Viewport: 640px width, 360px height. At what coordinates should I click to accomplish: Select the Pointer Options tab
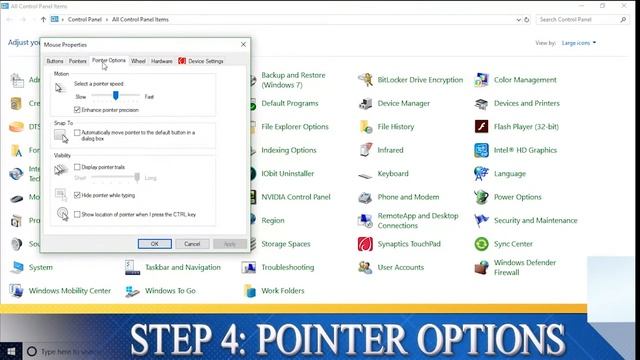click(109, 60)
